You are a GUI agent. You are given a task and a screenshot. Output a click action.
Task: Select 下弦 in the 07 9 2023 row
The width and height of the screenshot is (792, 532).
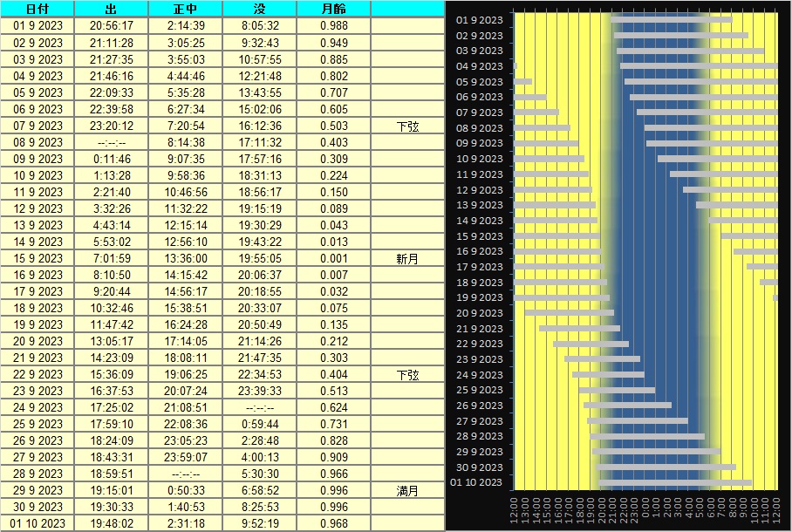407,126
